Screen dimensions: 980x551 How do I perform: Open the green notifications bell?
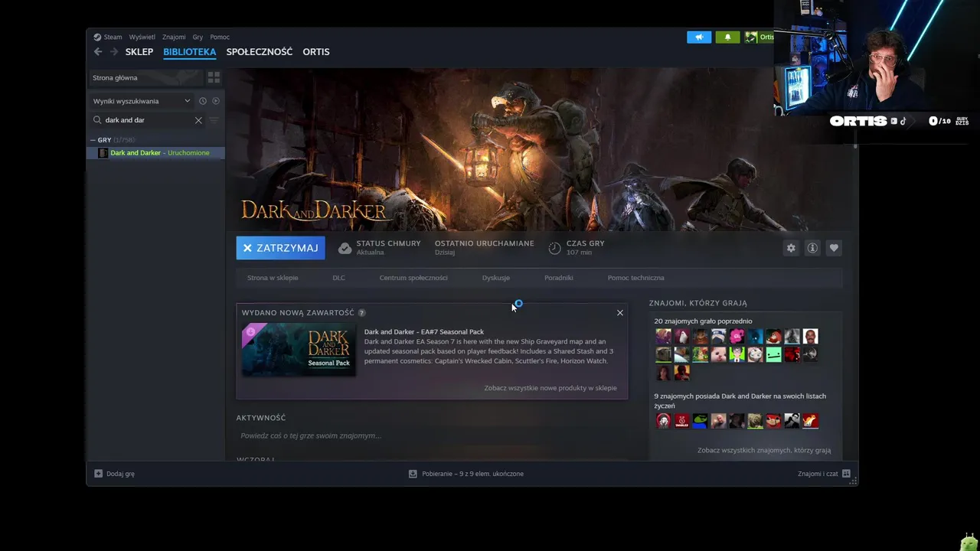tap(727, 37)
